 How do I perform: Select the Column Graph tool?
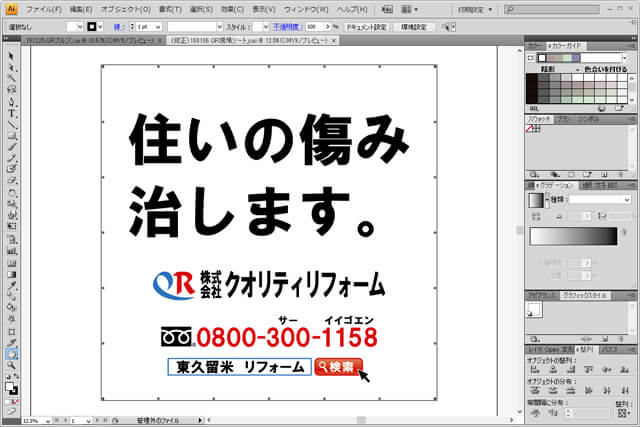[x=11, y=251]
